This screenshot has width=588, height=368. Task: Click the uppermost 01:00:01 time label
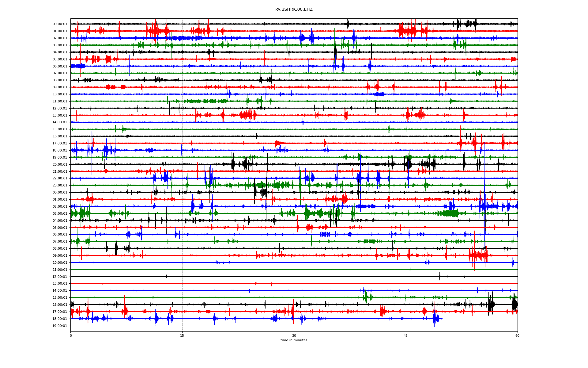[60, 31]
